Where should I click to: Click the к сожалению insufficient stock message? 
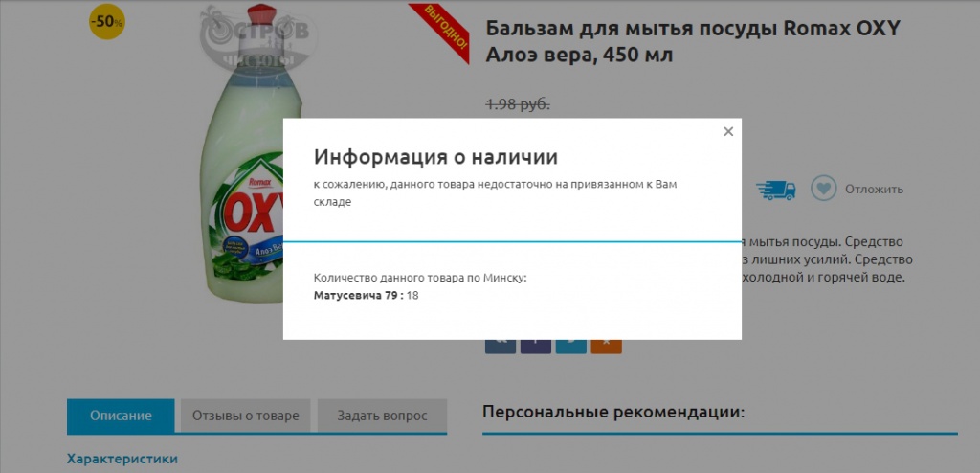[495, 193]
